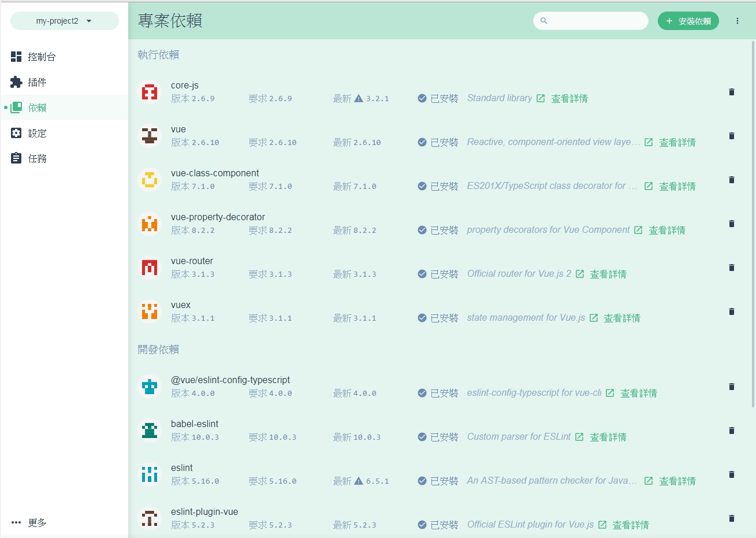Delete the eslint dependency
Screen dimensions: 756x538
pos(732,474)
